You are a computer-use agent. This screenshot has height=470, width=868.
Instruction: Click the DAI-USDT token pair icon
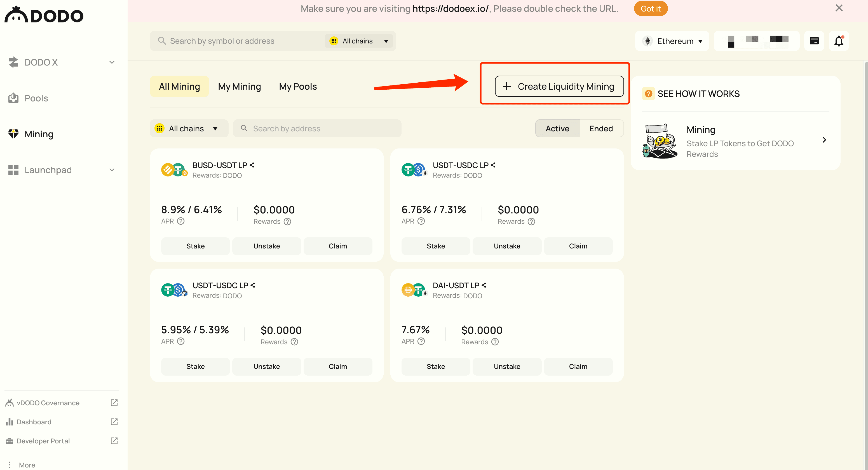(x=414, y=290)
